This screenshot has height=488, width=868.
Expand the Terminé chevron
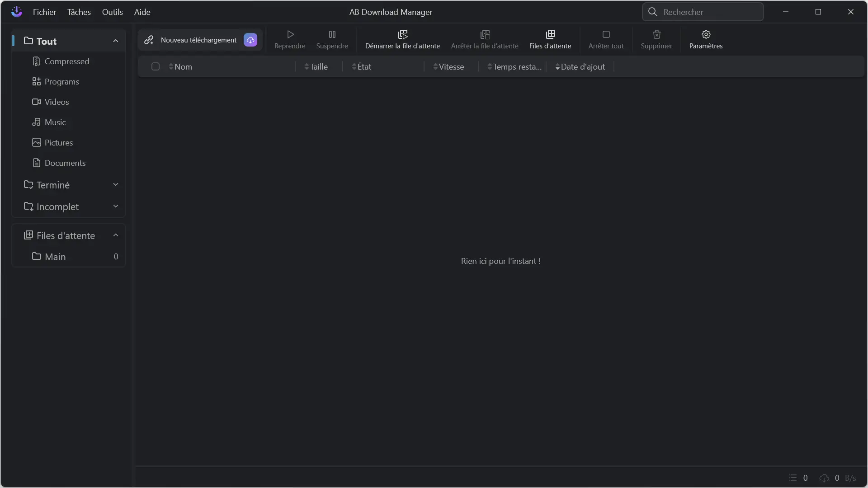pyautogui.click(x=116, y=184)
